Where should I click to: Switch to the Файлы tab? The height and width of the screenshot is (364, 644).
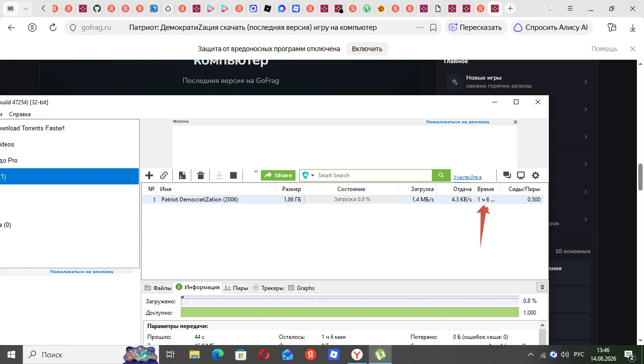[158, 288]
